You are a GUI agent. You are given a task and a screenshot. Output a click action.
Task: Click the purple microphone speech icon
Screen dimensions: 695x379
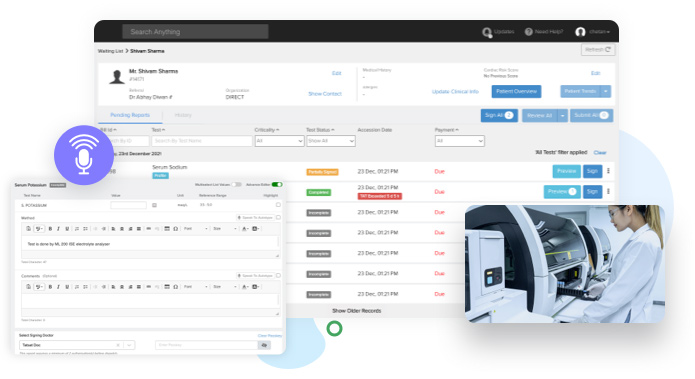point(84,155)
